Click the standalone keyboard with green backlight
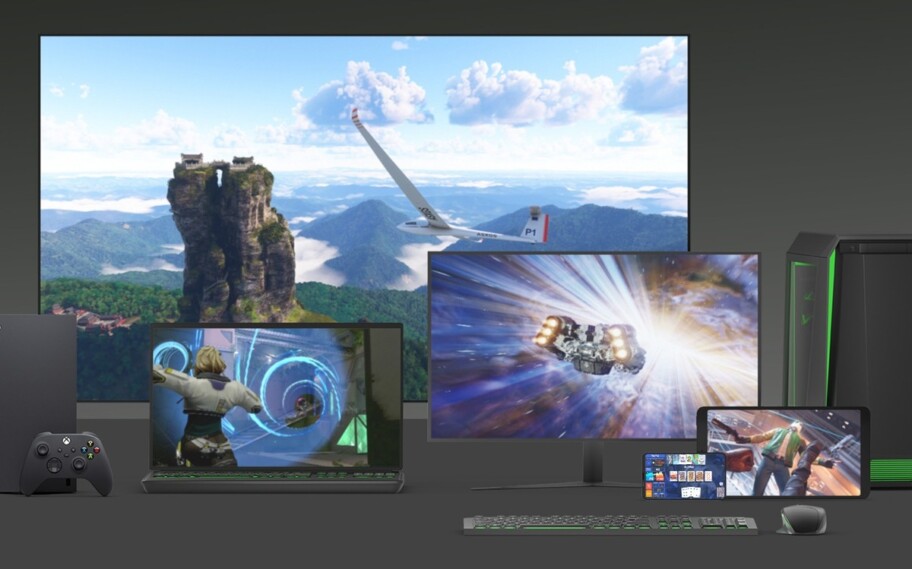The image size is (912, 569). 609,524
